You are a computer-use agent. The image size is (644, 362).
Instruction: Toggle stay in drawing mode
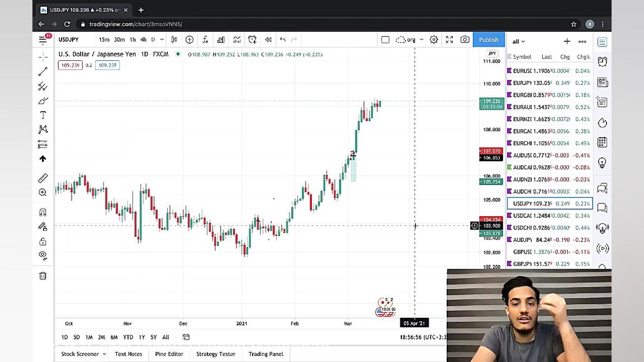pyautogui.click(x=42, y=227)
